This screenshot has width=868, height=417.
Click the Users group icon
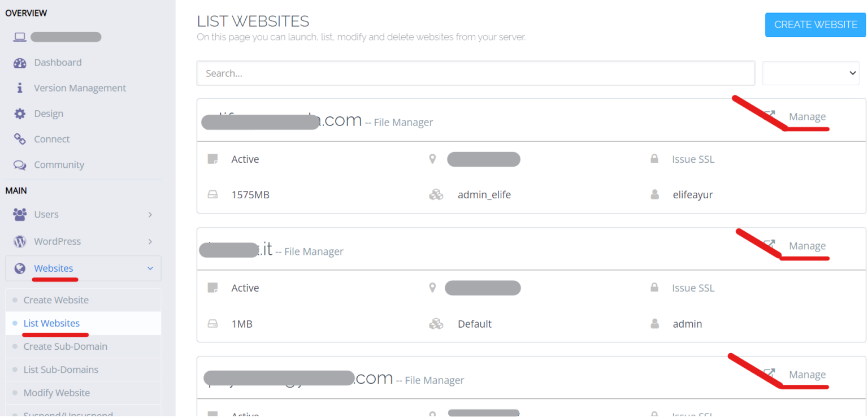click(20, 215)
